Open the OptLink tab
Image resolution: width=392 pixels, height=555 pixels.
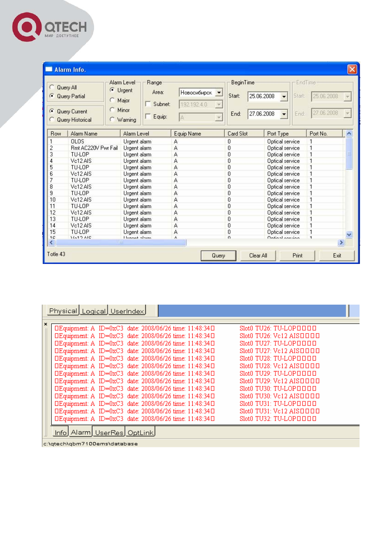click(140, 432)
